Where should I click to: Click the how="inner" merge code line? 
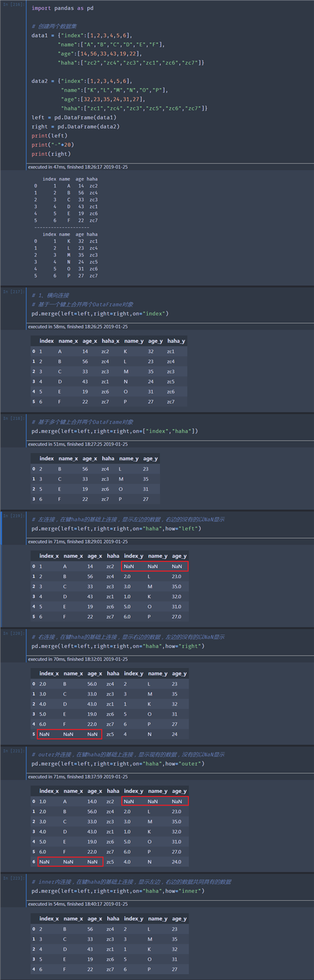pos(118,890)
